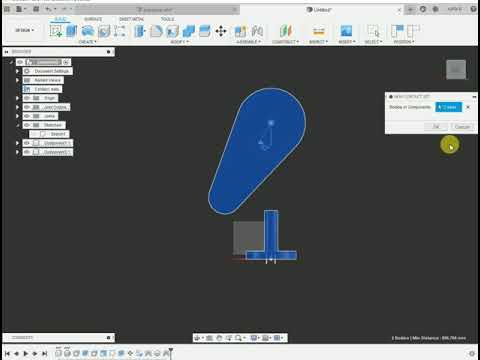Expand the Comments panel
The height and width of the screenshot is (360, 480).
(108, 338)
